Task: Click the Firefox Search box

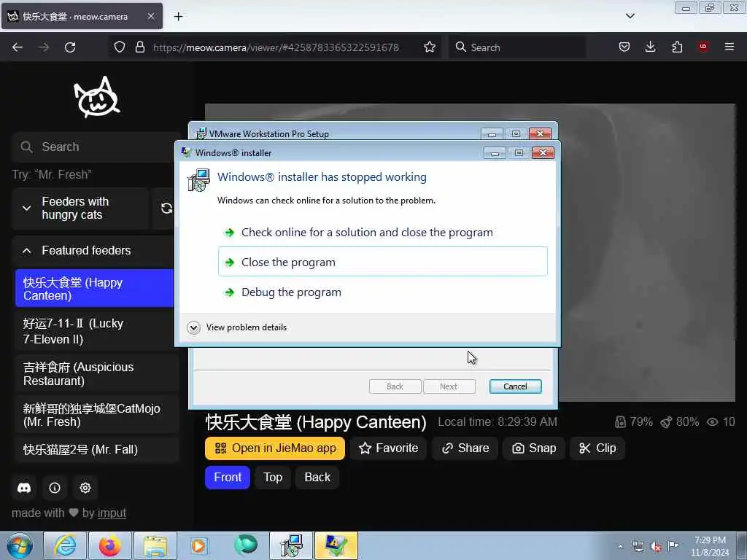Action: tap(517, 47)
